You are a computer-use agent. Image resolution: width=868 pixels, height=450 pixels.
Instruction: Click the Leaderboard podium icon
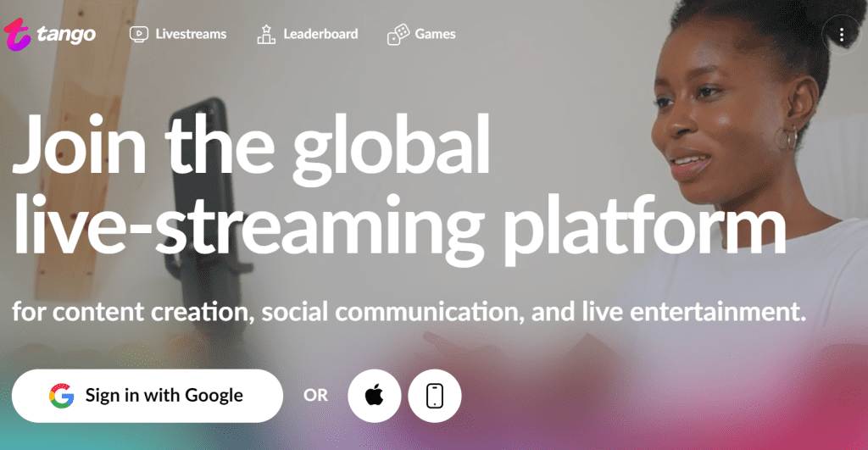[266, 34]
